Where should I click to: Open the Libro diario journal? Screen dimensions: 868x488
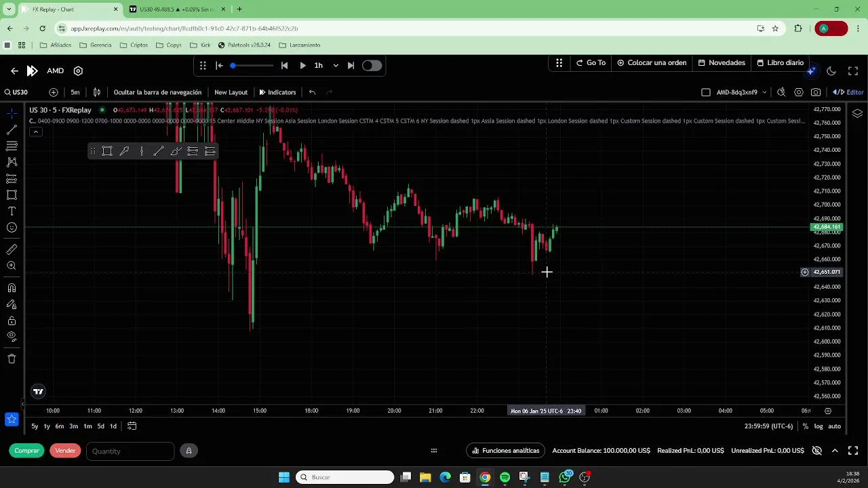[x=780, y=63]
